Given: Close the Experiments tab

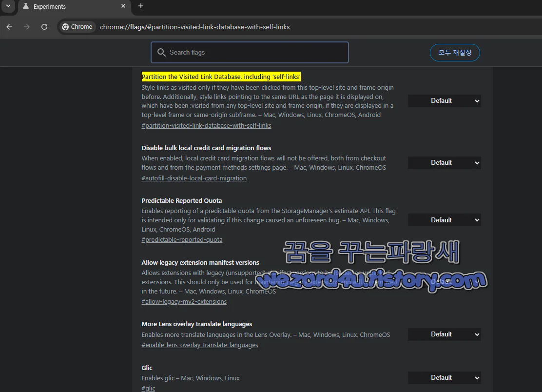Looking at the screenshot, I should (123, 6).
